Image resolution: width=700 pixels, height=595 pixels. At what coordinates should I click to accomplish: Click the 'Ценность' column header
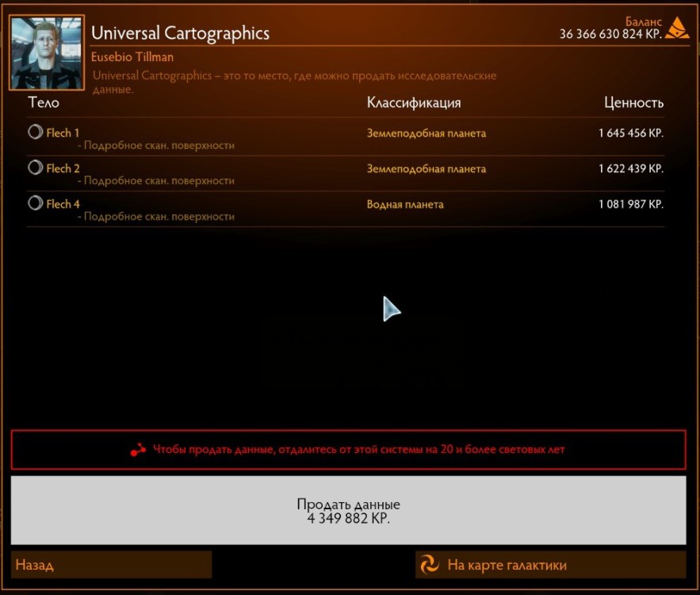point(635,102)
